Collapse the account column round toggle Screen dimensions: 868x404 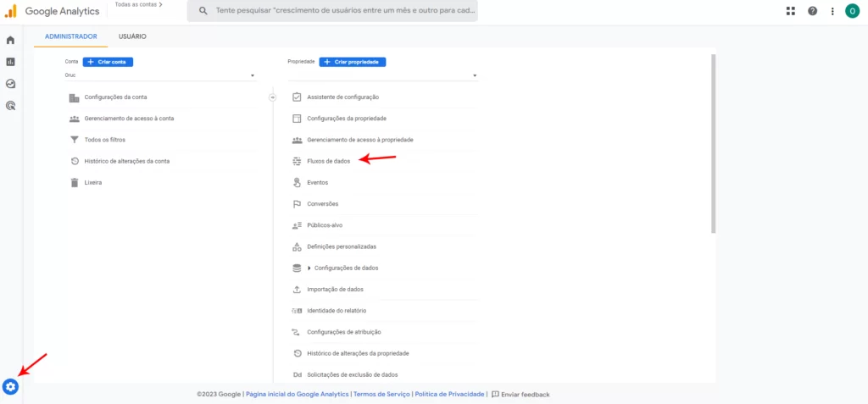[272, 97]
